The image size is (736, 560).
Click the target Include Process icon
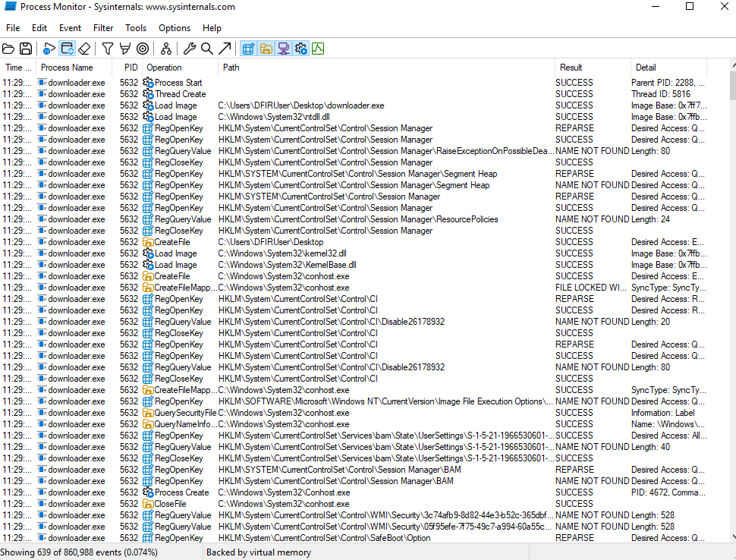point(142,49)
